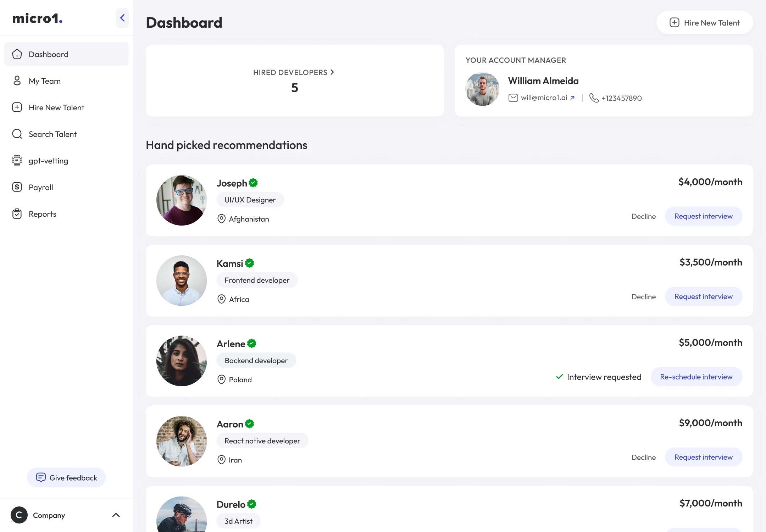Screen dimensions: 766x532
Task: Request an interview with Kamsi
Action: tap(703, 296)
